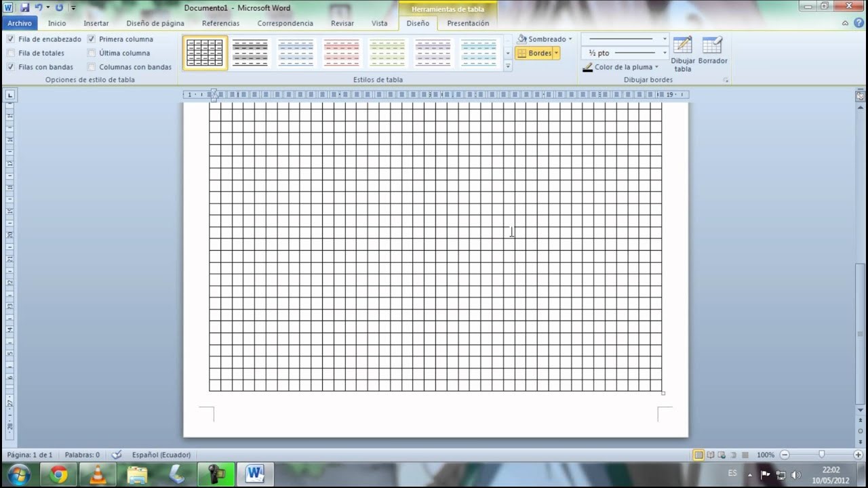Select the first plain table style thumbnail
Viewport: 868px width, 488px height.
coord(204,52)
